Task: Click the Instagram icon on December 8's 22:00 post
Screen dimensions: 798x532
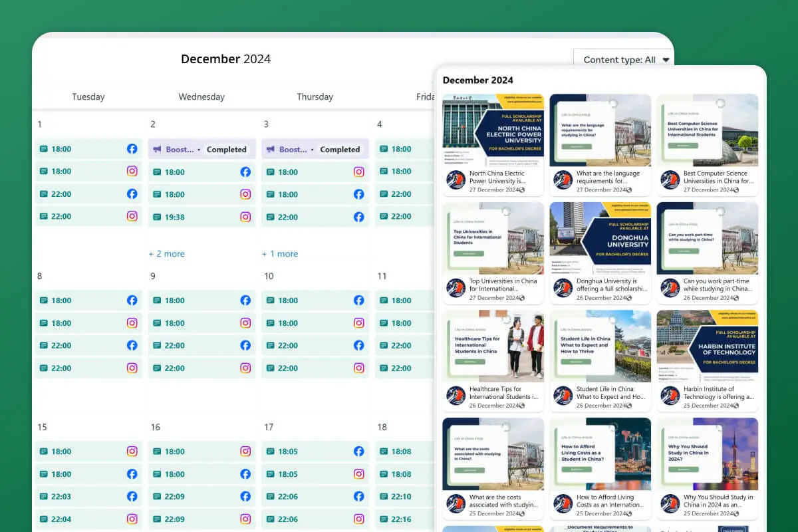Action: 132,368
